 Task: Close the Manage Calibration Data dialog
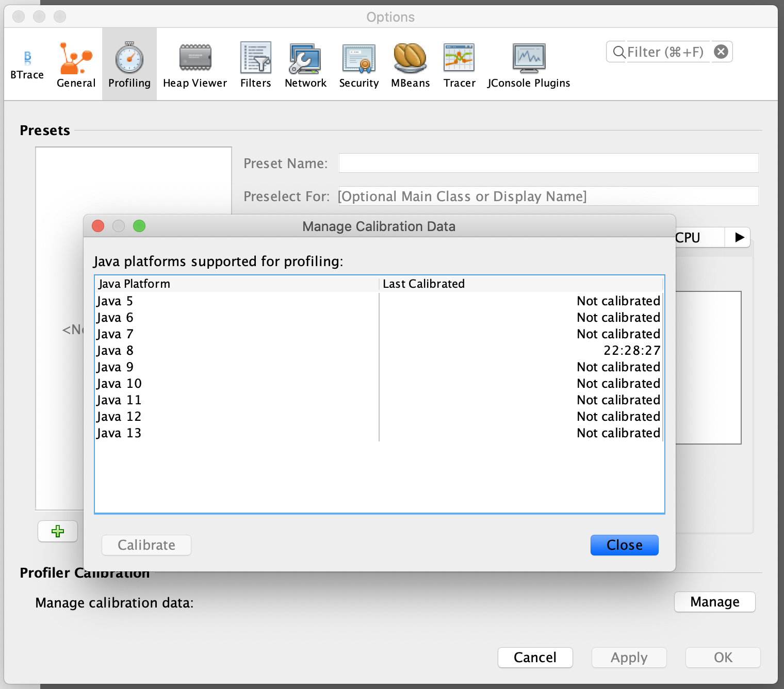pos(624,545)
